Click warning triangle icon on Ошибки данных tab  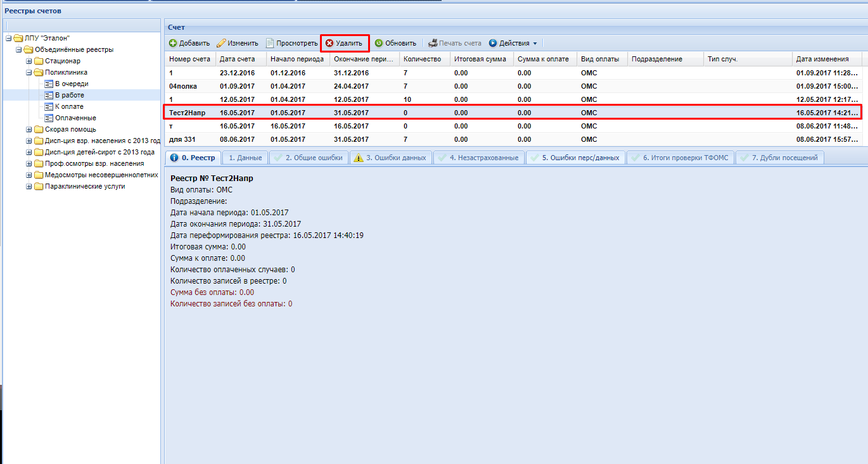tap(359, 158)
